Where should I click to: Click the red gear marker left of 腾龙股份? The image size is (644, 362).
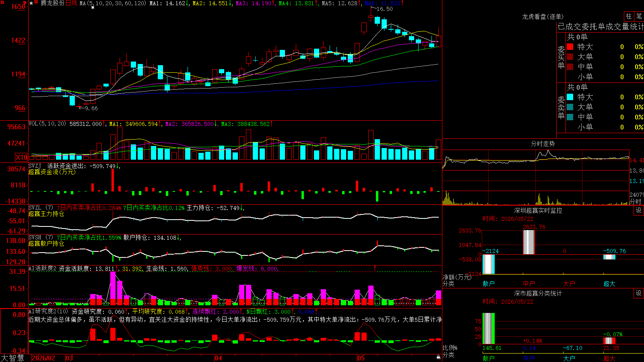point(36,3)
